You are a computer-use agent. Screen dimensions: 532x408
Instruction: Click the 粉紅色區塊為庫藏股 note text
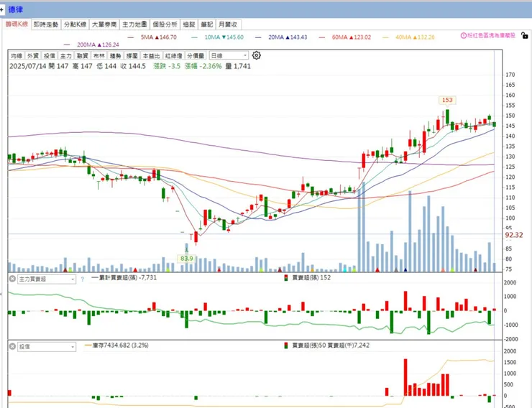pos(491,35)
